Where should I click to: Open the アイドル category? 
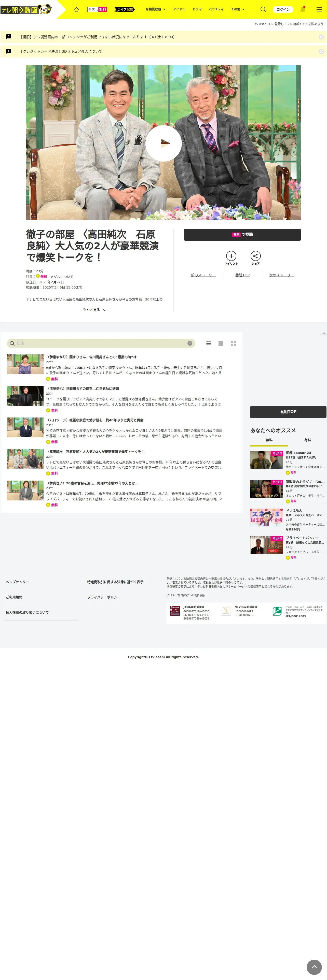(x=179, y=9)
